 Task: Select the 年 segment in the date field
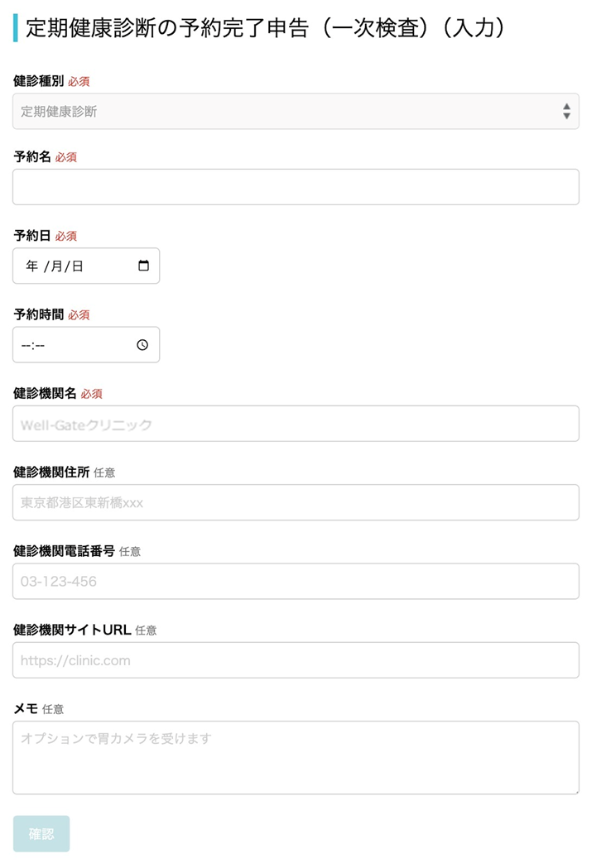[x=31, y=266]
